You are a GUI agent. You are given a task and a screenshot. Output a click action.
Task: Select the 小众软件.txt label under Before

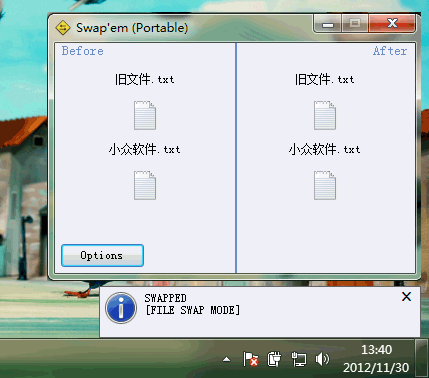click(x=145, y=149)
